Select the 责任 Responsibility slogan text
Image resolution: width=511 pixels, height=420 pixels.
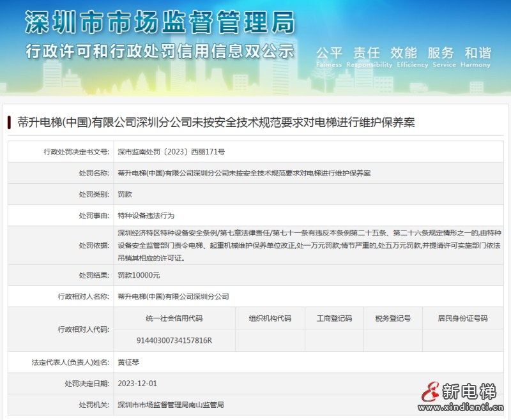367,53
